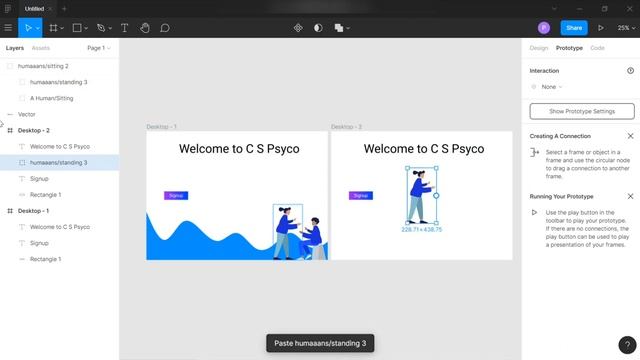
Task: Select the Move tool
Action: pos(28,28)
